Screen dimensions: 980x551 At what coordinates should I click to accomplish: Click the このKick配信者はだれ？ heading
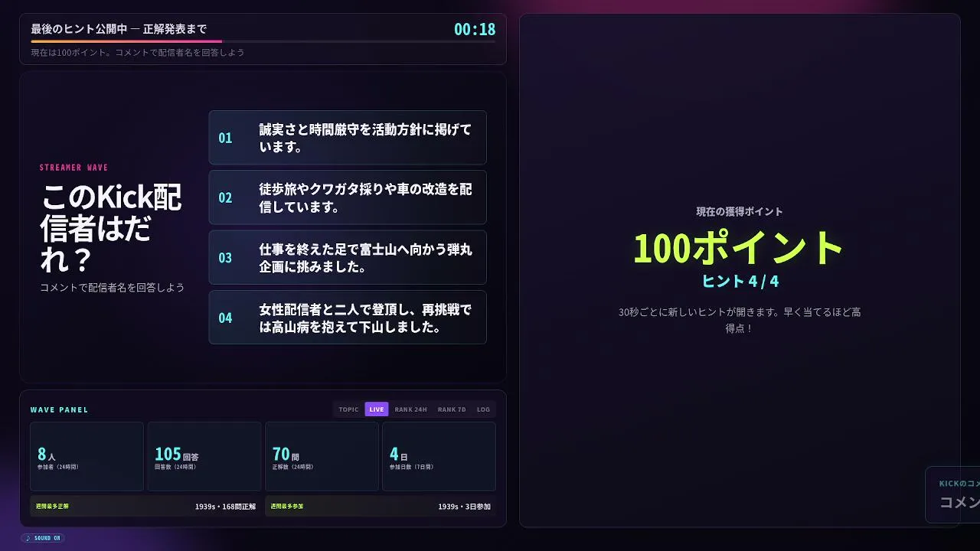tap(111, 228)
